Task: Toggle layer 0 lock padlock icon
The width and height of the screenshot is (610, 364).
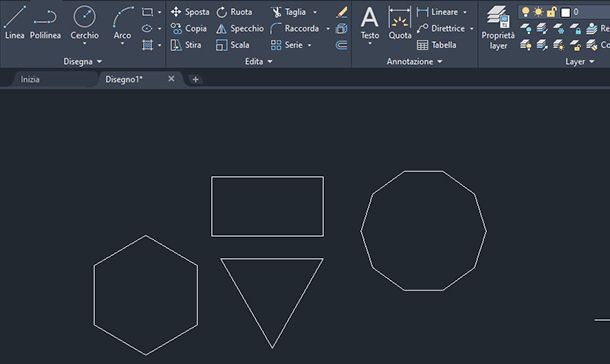Action: coord(551,12)
